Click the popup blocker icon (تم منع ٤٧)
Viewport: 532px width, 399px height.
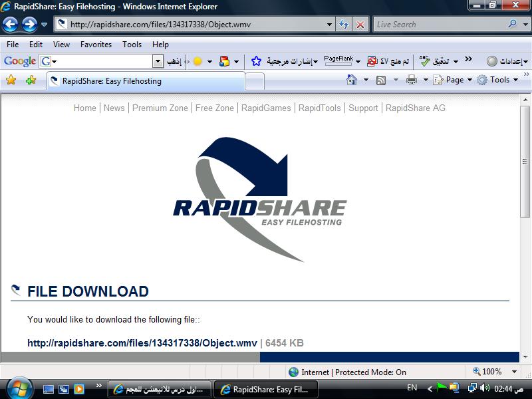pos(372,61)
